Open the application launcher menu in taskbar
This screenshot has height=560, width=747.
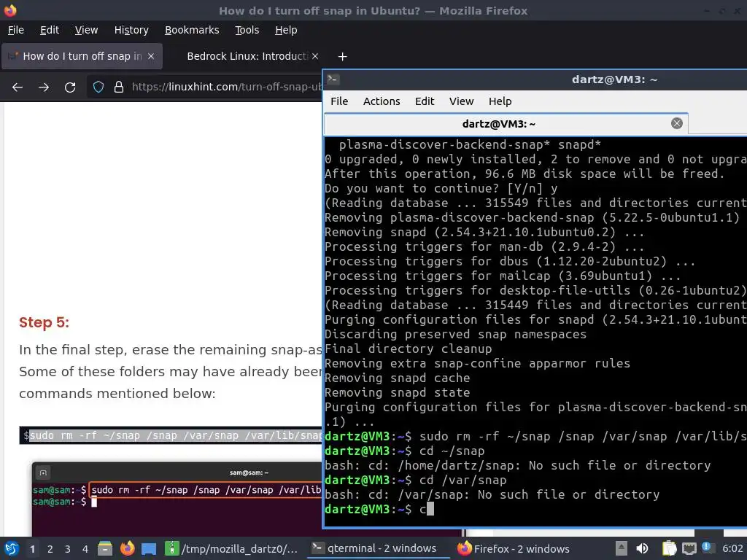pos(12,548)
